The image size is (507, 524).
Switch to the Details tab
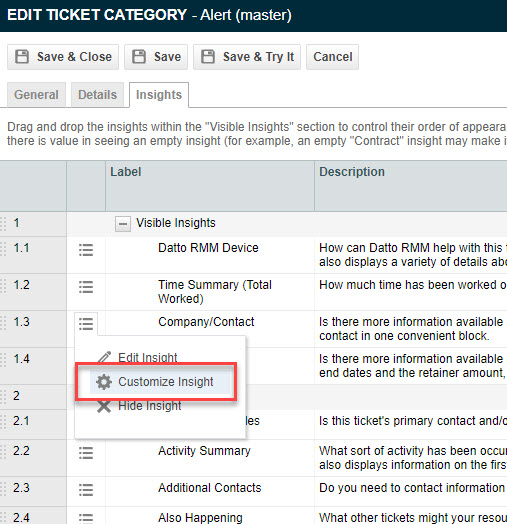click(x=98, y=95)
